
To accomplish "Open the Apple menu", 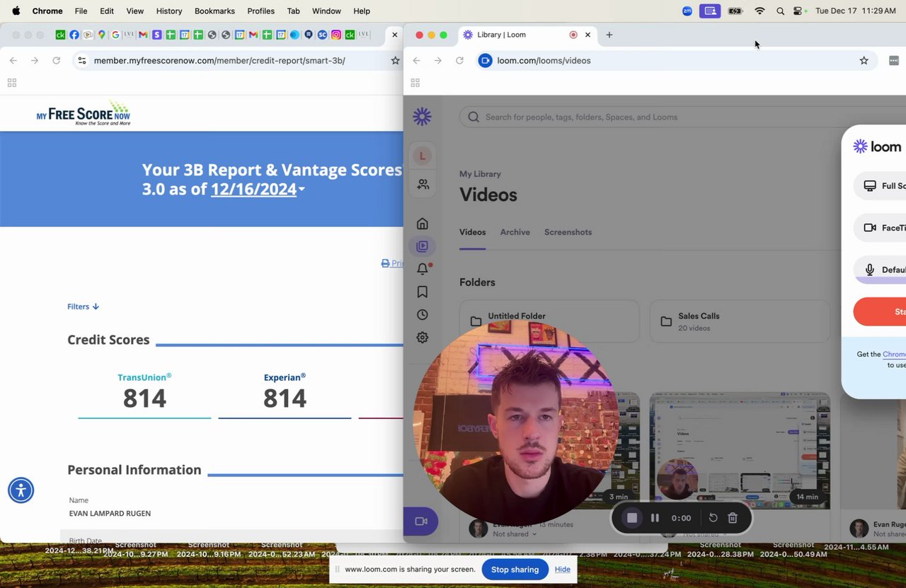I will tap(16, 11).
